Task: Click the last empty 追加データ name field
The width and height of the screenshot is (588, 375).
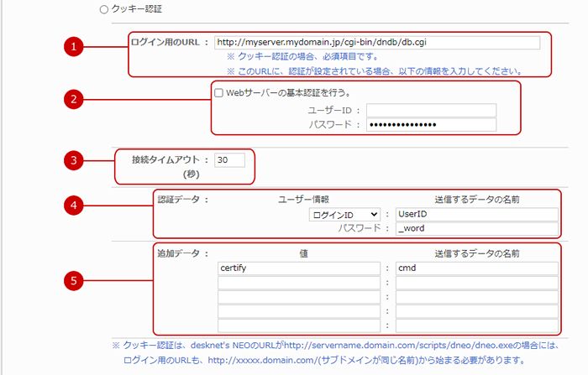Action: tap(477, 326)
